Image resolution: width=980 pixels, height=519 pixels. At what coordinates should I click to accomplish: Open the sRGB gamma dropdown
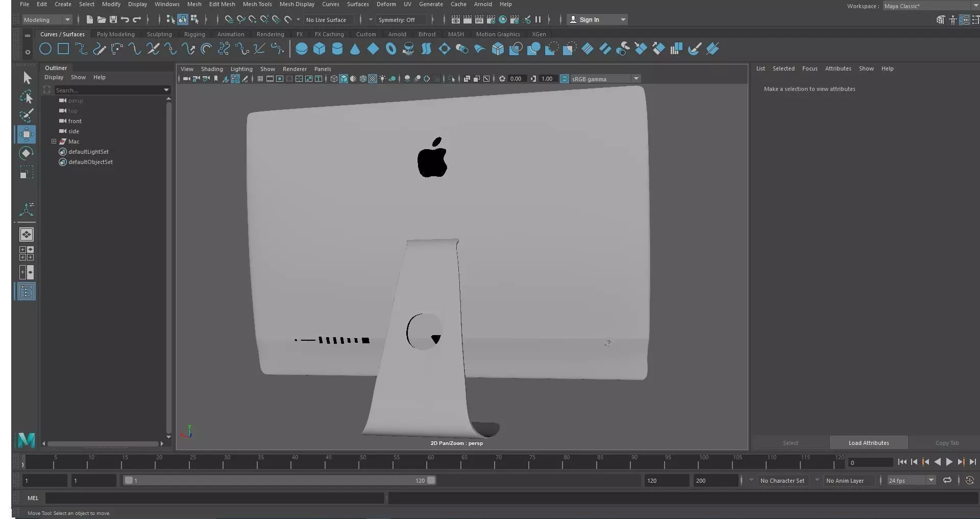click(x=605, y=79)
